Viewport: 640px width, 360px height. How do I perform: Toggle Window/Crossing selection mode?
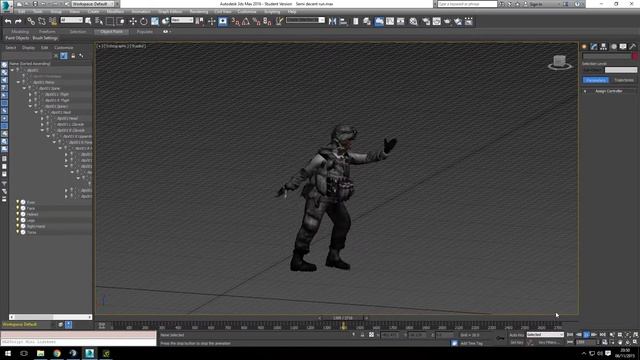[x=121, y=21]
